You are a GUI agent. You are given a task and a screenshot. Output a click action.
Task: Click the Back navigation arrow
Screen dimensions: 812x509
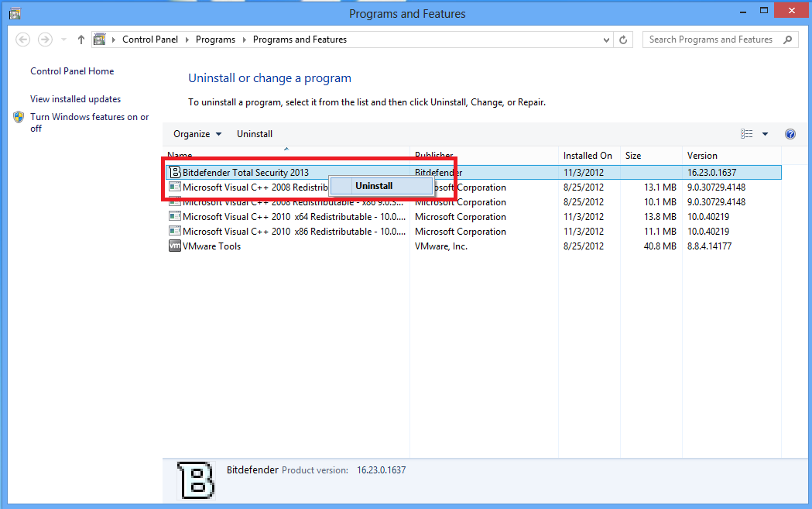(x=22, y=40)
